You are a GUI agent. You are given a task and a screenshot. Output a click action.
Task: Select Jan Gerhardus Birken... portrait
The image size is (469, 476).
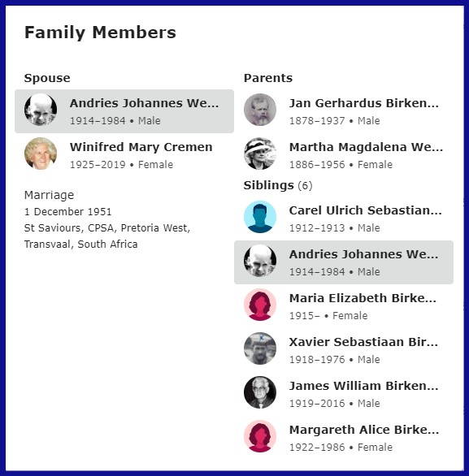(260, 110)
